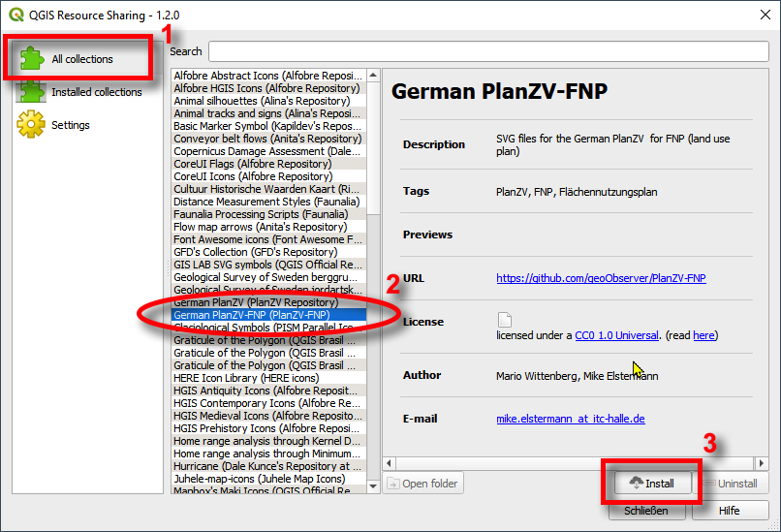The height and width of the screenshot is (532, 781).
Task: Select Juhele-map-icons (Juhele Map Icons)
Action: click(x=269, y=479)
